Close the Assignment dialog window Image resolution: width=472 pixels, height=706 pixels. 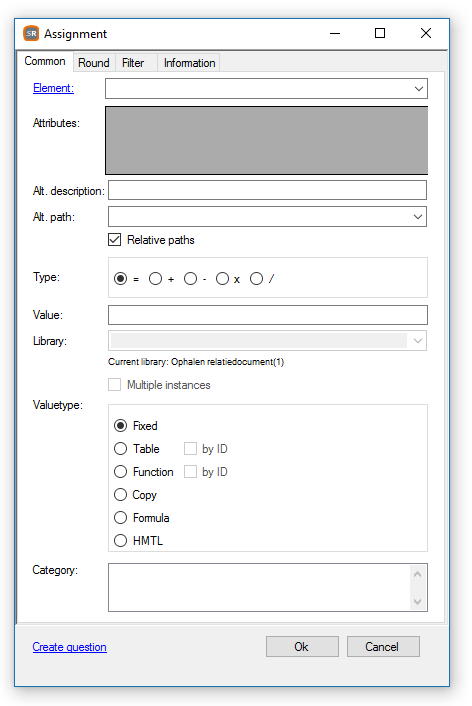[x=426, y=33]
